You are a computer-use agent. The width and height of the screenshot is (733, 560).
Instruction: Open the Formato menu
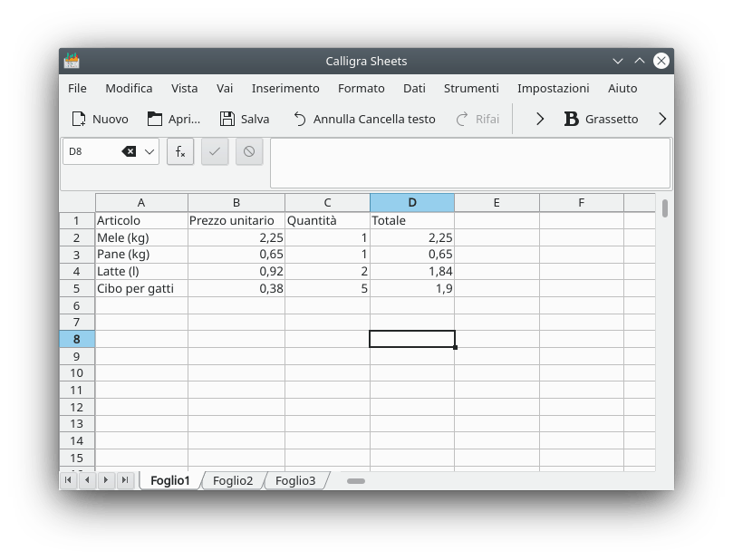(361, 88)
